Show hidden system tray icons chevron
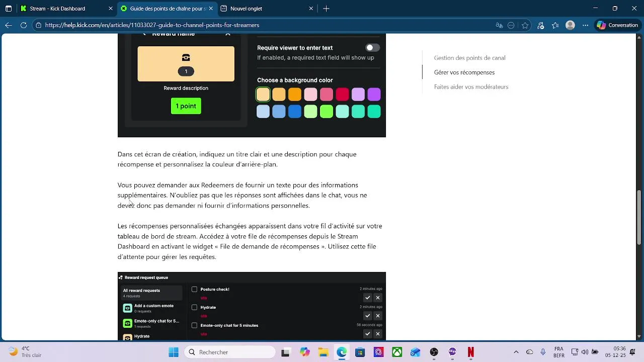This screenshot has width=644, height=362. pos(516,352)
